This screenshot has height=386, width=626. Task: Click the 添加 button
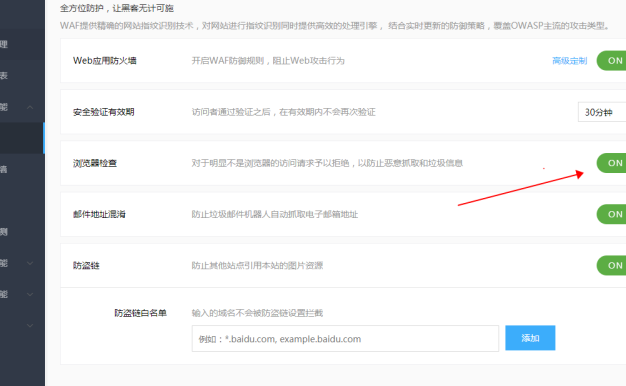click(530, 338)
